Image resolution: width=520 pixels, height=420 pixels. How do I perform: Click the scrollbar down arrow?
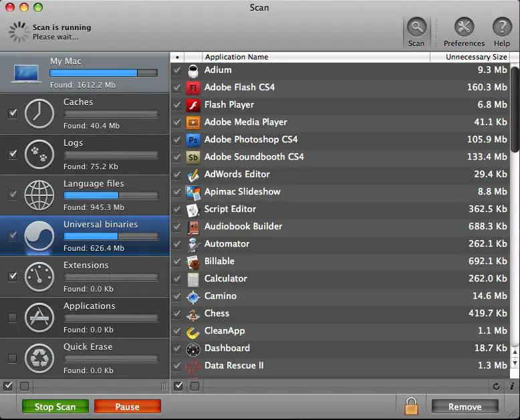tap(515, 363)
